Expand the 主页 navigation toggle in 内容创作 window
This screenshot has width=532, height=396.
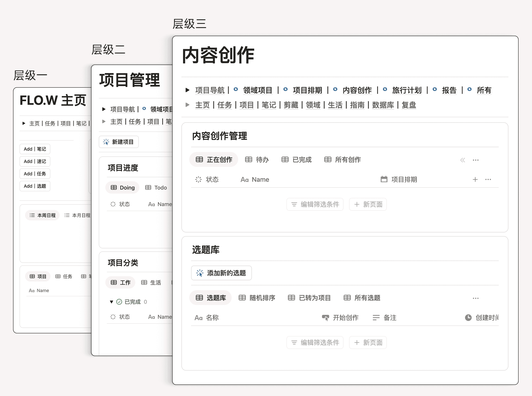coord(188,105)
